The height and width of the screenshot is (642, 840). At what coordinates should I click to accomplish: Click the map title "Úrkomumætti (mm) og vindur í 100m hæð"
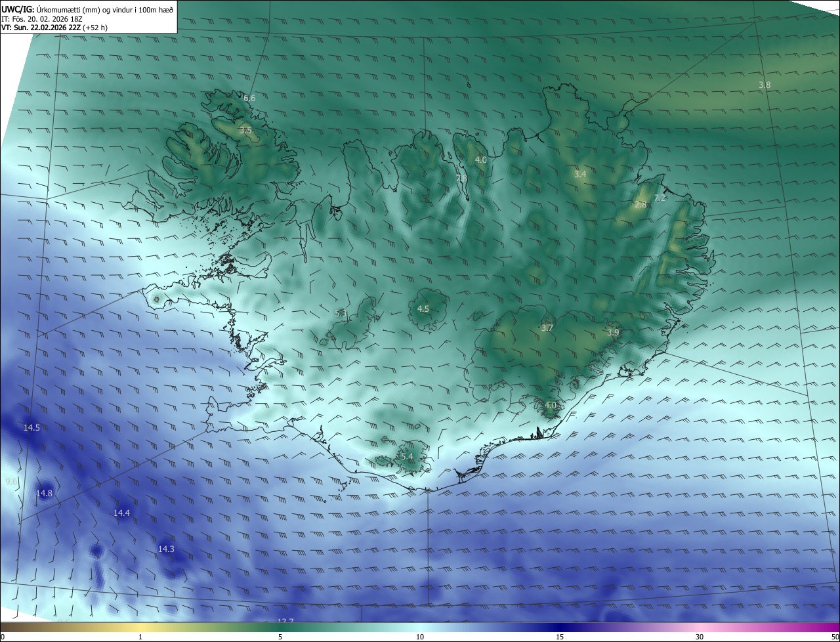click(x=104, y=10)
